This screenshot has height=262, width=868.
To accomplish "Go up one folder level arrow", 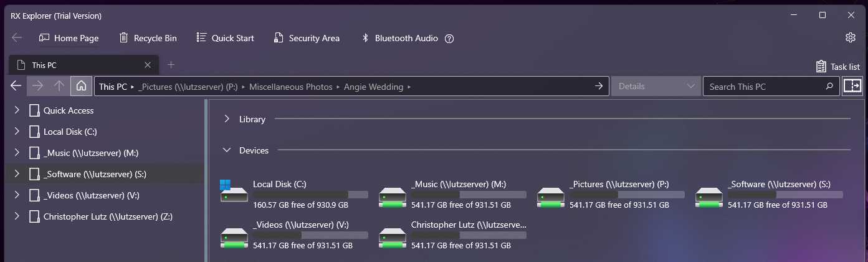I will point(59,86).
